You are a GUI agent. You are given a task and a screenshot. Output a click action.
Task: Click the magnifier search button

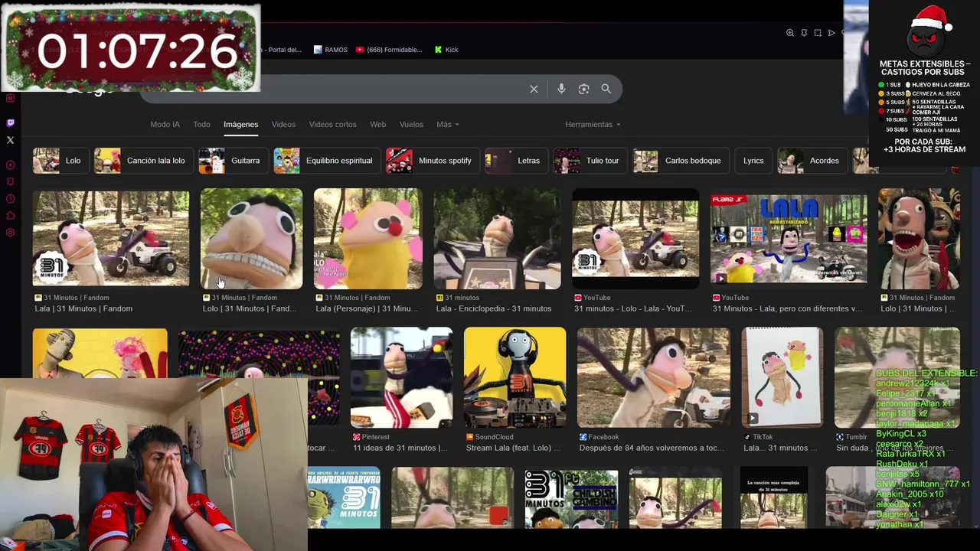click(x=606, y=89)
